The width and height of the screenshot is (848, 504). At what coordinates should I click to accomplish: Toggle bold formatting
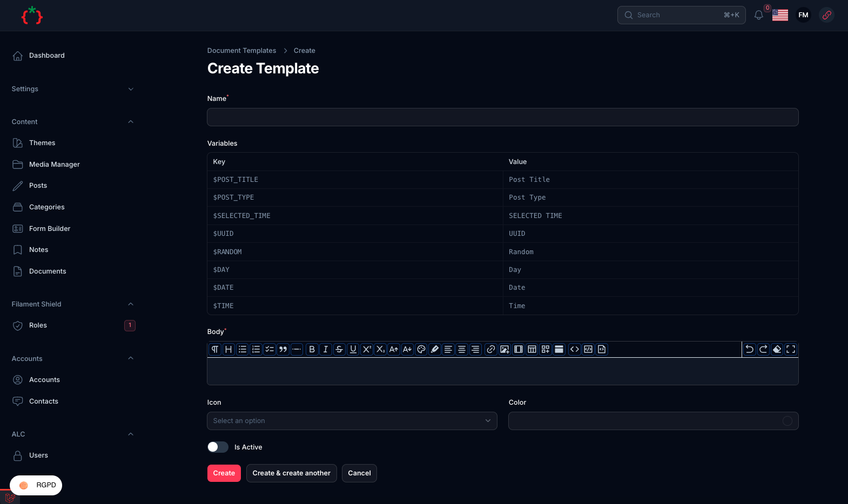(x=312, y=349)
